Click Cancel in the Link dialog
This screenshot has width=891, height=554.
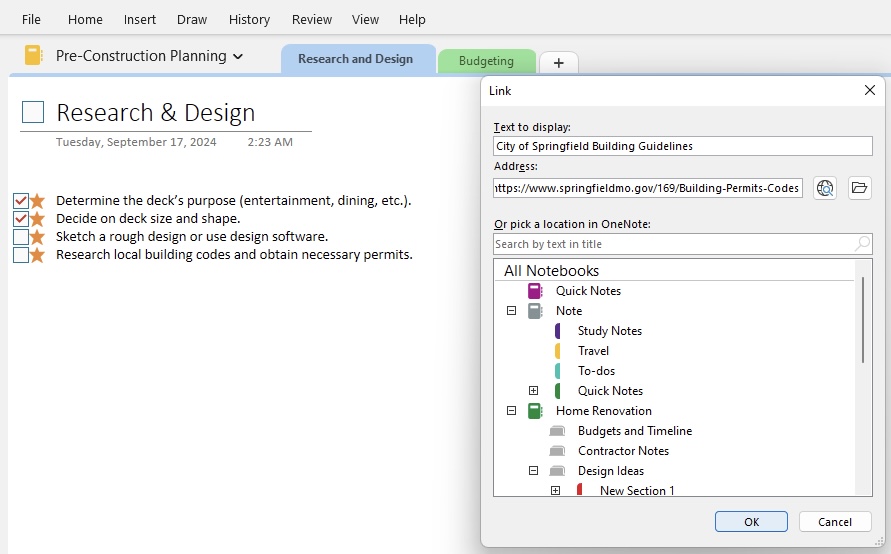coord(835,522)
